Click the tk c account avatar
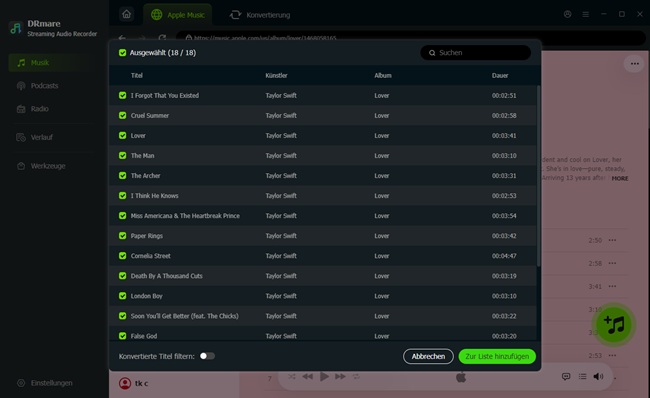 coord(125,383)
